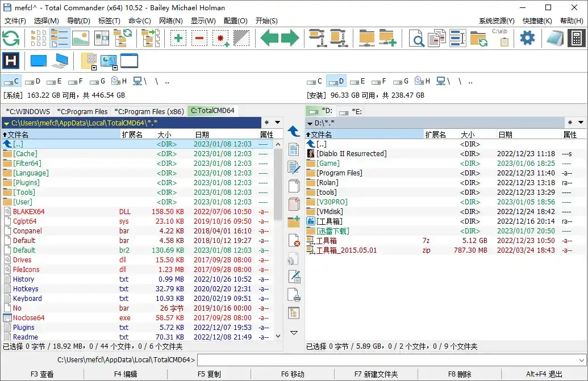
Task: Toggle the brief file list view button
Action: tap(39, 38)
